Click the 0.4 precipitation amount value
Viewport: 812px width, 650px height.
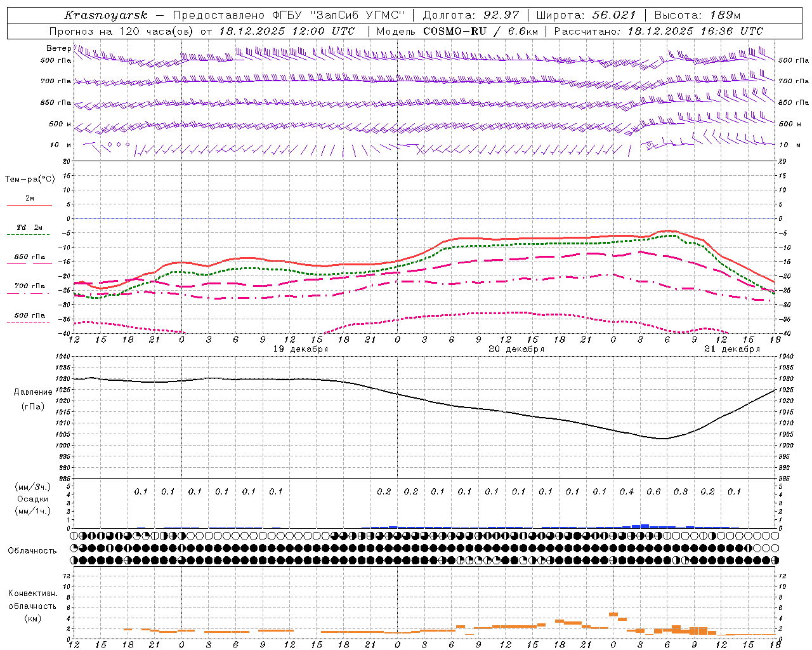click(627, 492)
